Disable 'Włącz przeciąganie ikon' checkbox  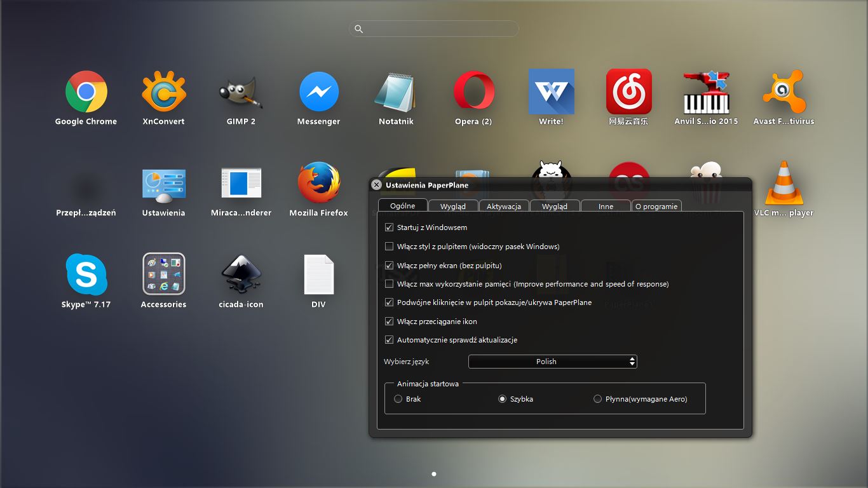[390, 322]
